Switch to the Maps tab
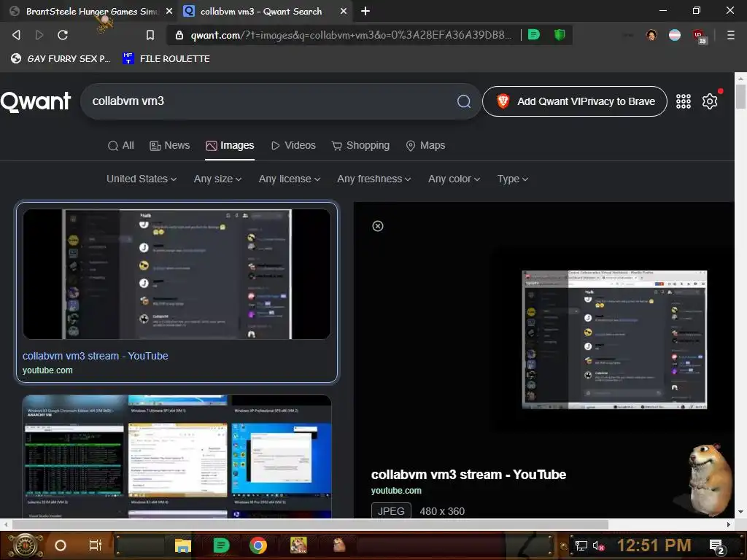Viewport: 747px width, 560px height. 425,146
